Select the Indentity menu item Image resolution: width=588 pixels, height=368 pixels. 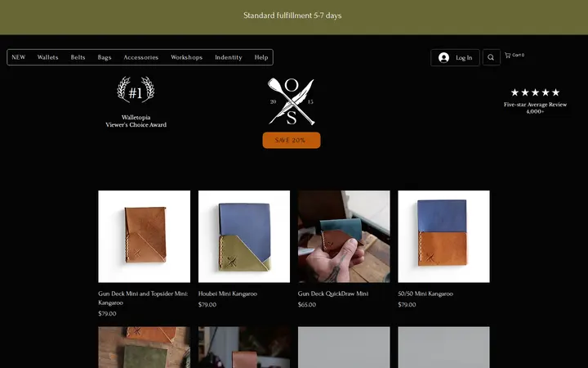click(x=229, y=57)
